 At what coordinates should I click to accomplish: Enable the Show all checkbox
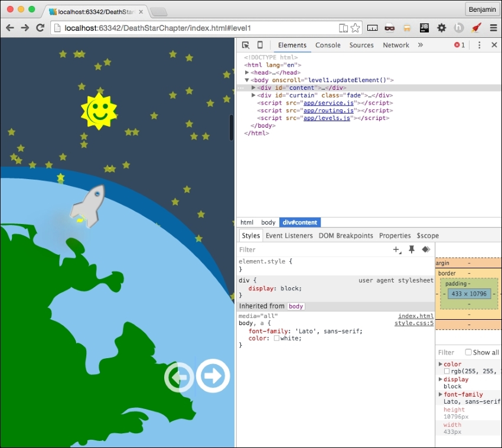[x=468, y=352]
